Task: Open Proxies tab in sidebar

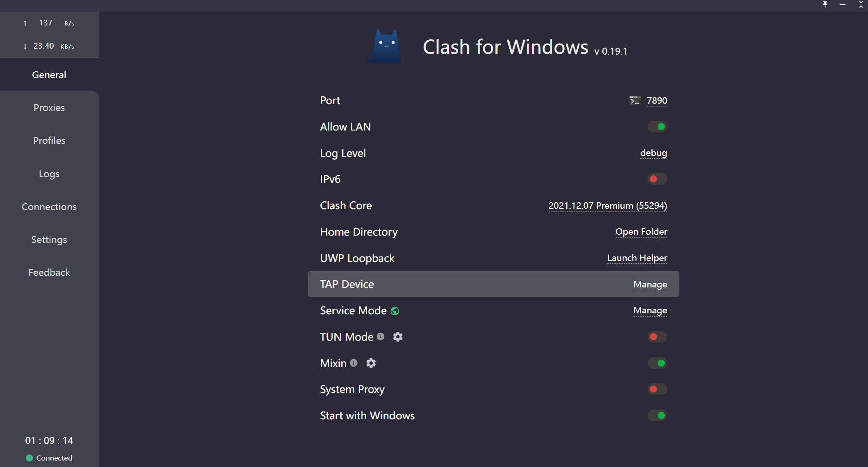Action: coord(49,108)
